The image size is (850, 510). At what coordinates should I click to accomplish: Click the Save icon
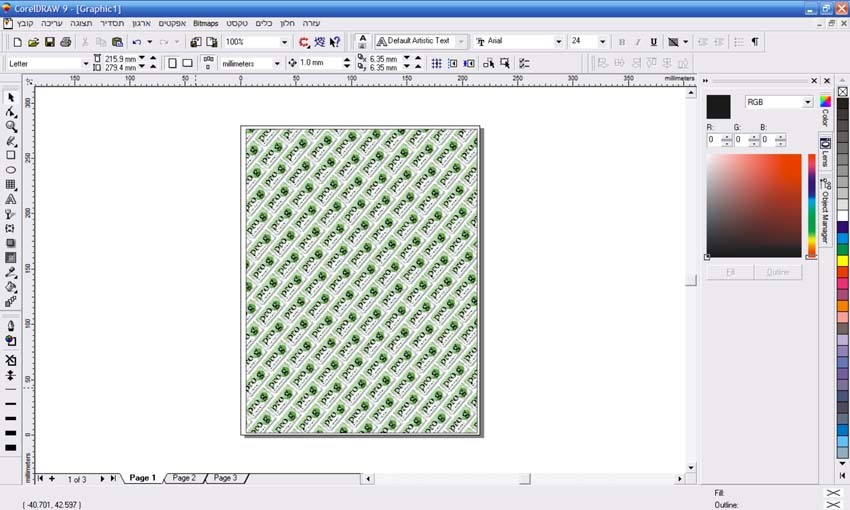point(49,42)
